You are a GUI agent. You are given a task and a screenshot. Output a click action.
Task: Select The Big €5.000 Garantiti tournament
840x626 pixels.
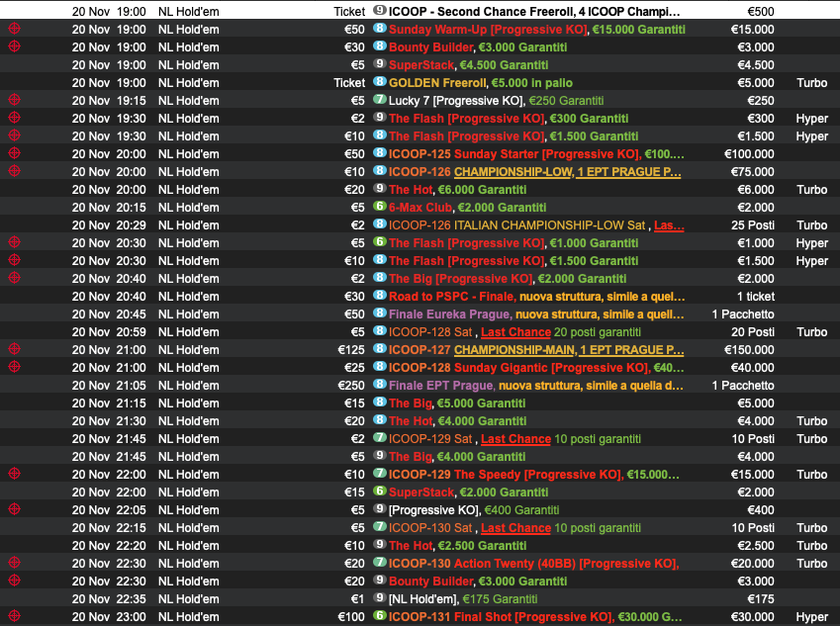point(457,403)
